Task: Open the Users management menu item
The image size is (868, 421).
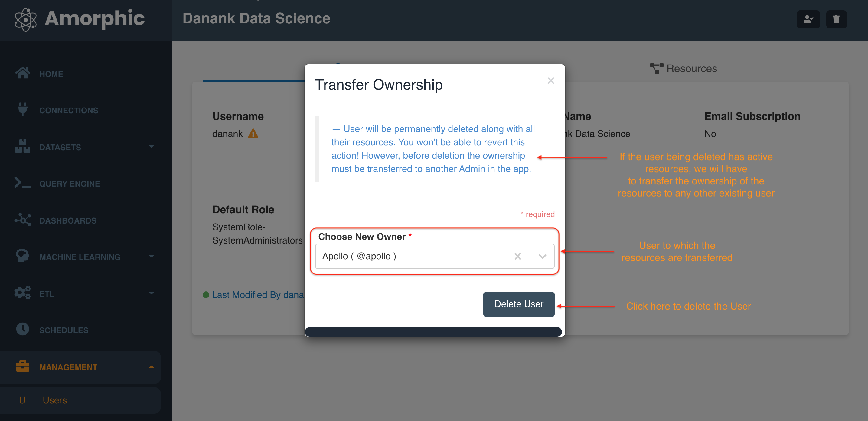Action: 54,400
